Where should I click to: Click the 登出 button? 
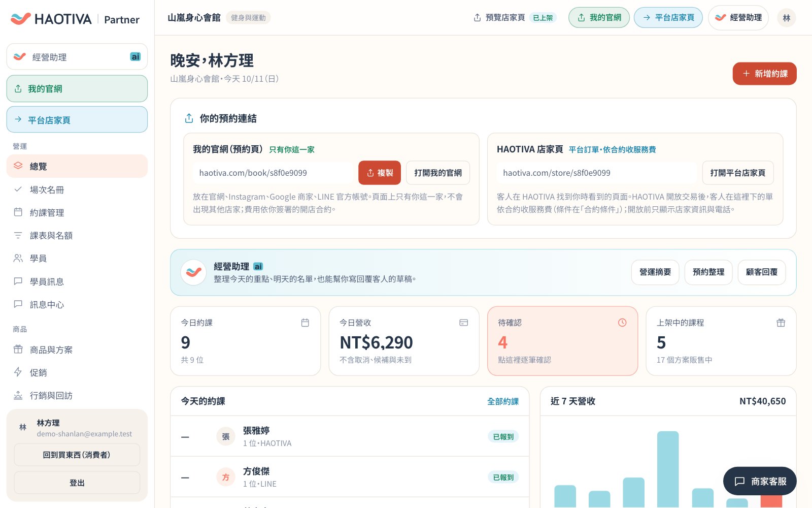(x=77, y=483)
